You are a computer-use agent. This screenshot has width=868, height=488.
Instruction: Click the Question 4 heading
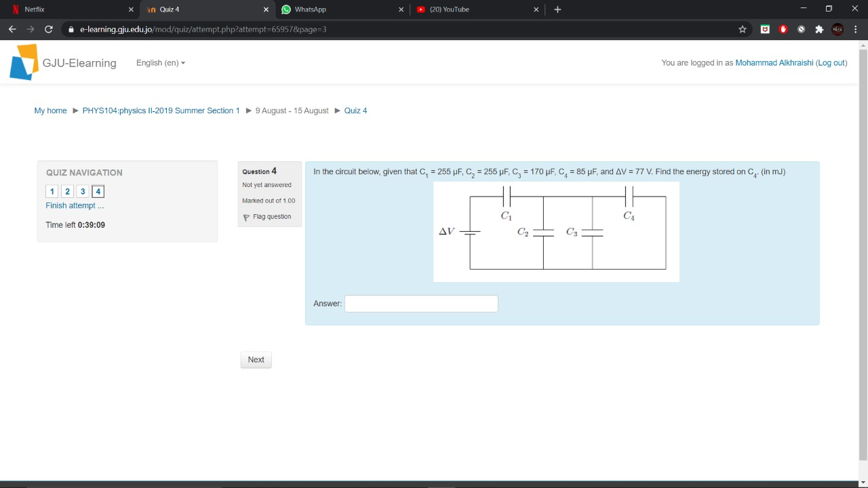(x=260, y=171)
